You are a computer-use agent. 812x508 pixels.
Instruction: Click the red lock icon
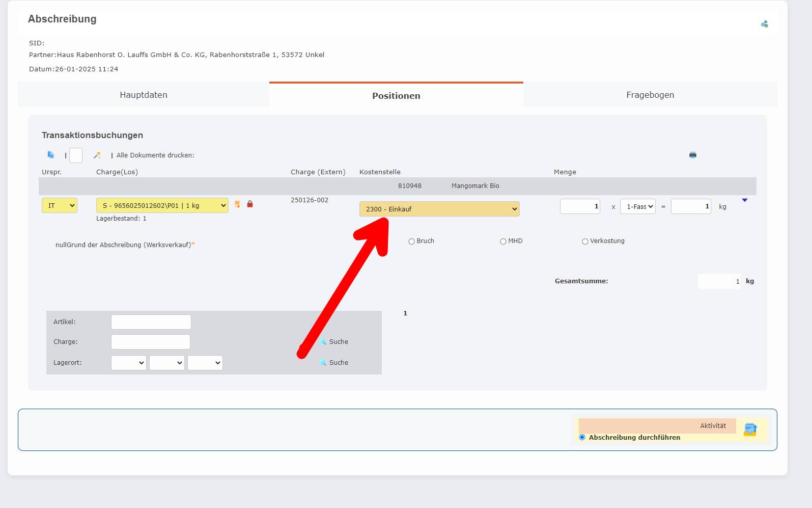pyautogui.click(x=250, y=204)
